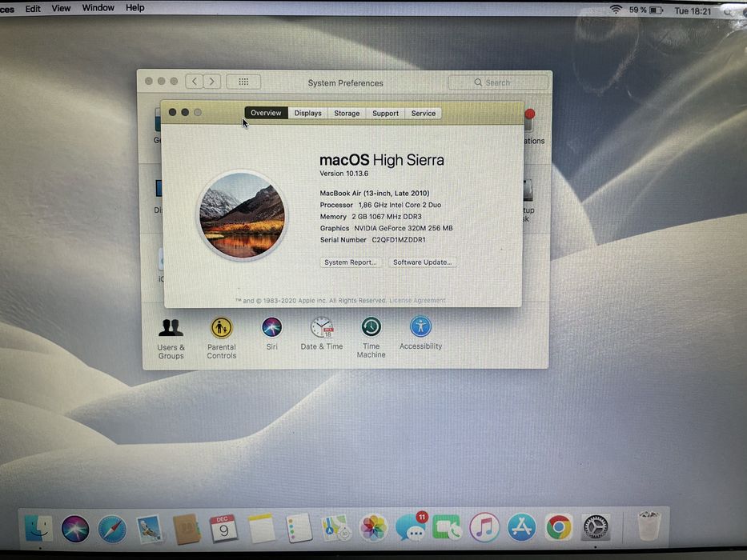Open Date & Time preference pane

pyautogui.click(x=322, y=334)
